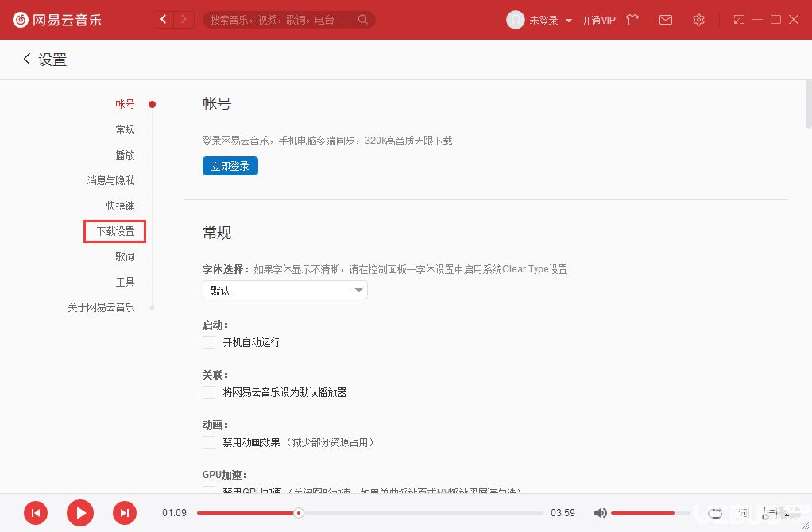The height and width of the screenshot is (532, 812).
Task: Click the song progress slider knob
Action: 298,513
